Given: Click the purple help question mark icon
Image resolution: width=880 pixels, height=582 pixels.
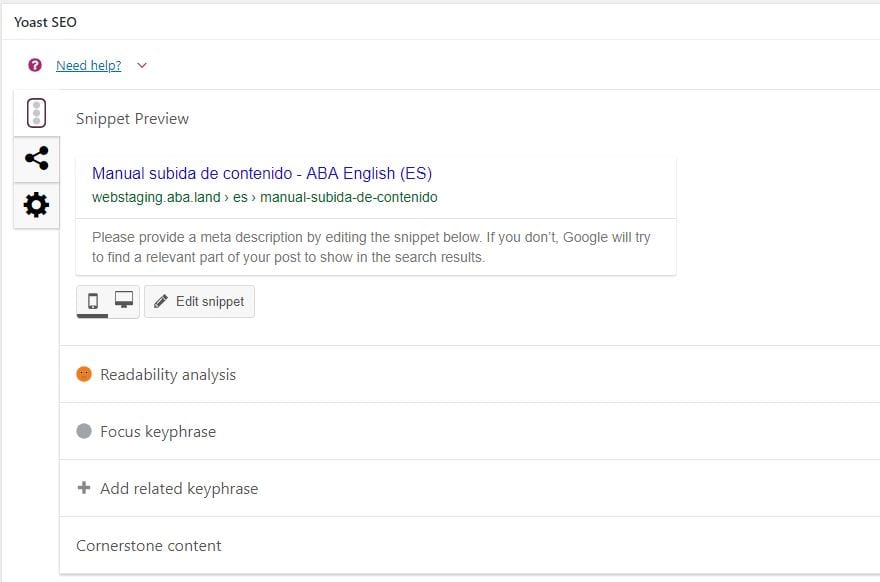Looking at the screenshot, I should click(x=35, y=65).
